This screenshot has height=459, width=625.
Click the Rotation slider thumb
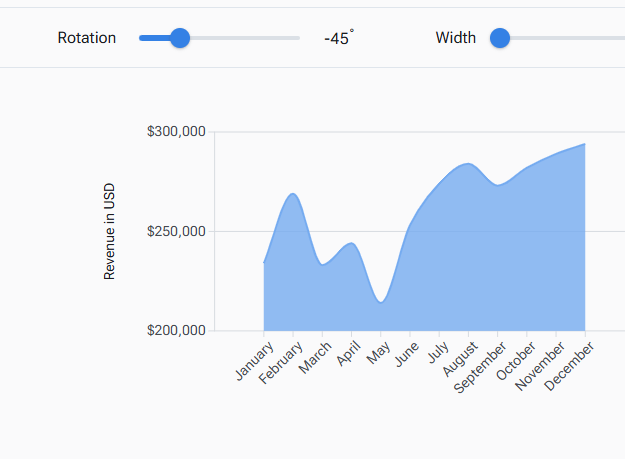[x=180, y=38]
